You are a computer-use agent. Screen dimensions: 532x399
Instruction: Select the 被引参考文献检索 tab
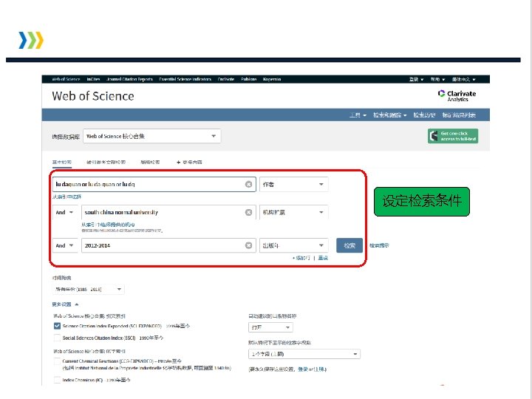tap(106, 162)
